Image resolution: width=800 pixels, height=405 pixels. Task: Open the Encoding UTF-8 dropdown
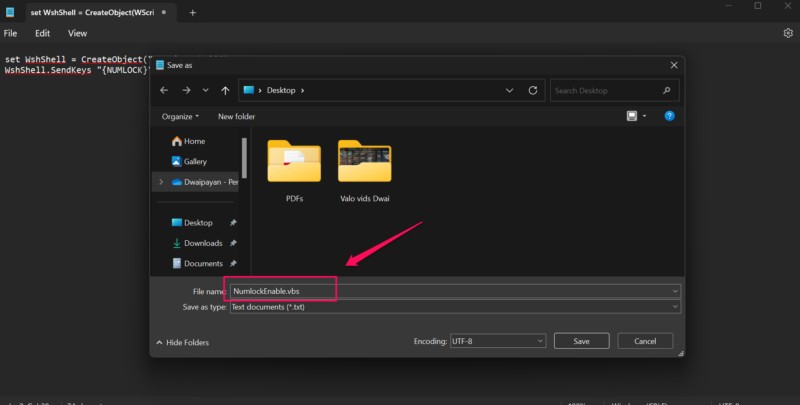[497, 341]
